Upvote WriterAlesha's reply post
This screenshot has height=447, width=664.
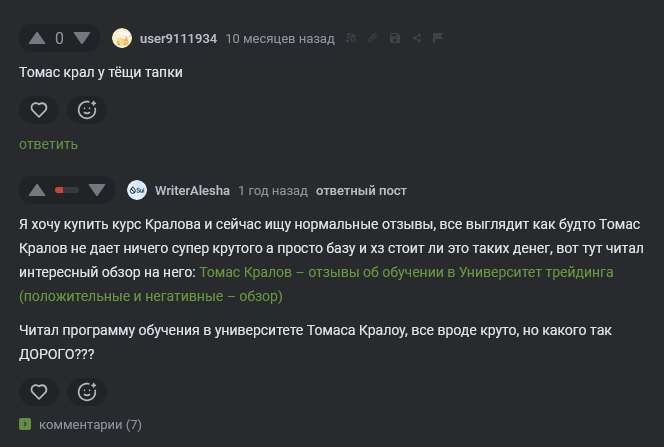37,190
